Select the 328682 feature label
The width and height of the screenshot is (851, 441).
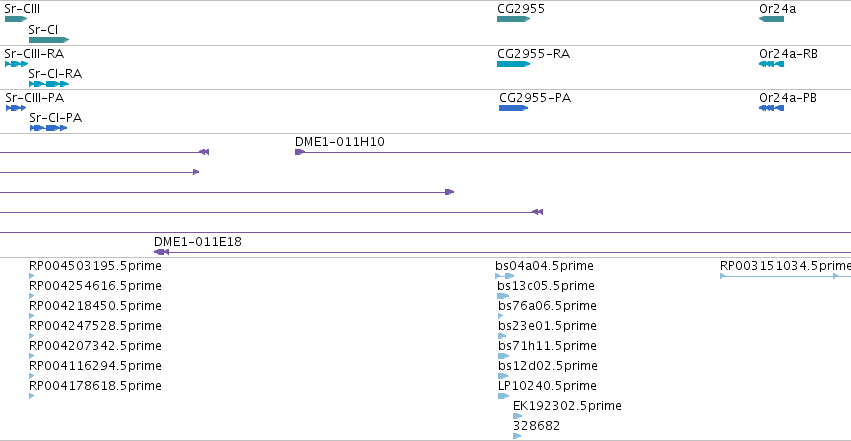pyautogui.click(x=536, y=426)
